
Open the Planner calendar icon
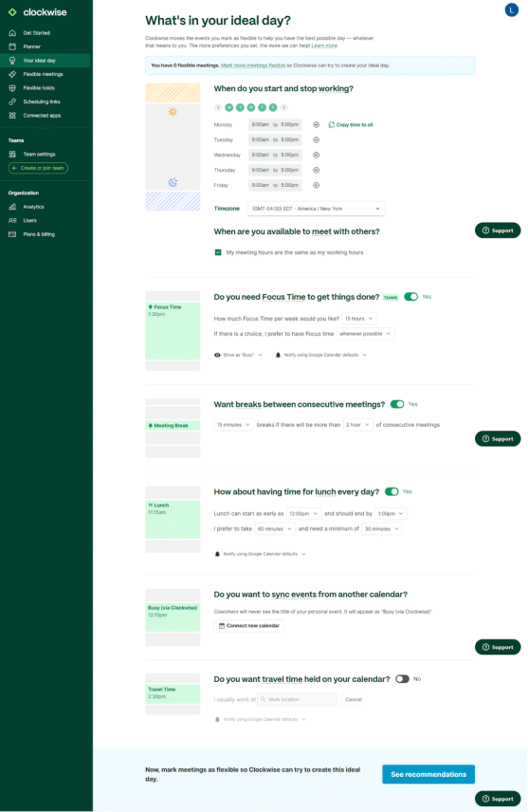tap(12, 46)
